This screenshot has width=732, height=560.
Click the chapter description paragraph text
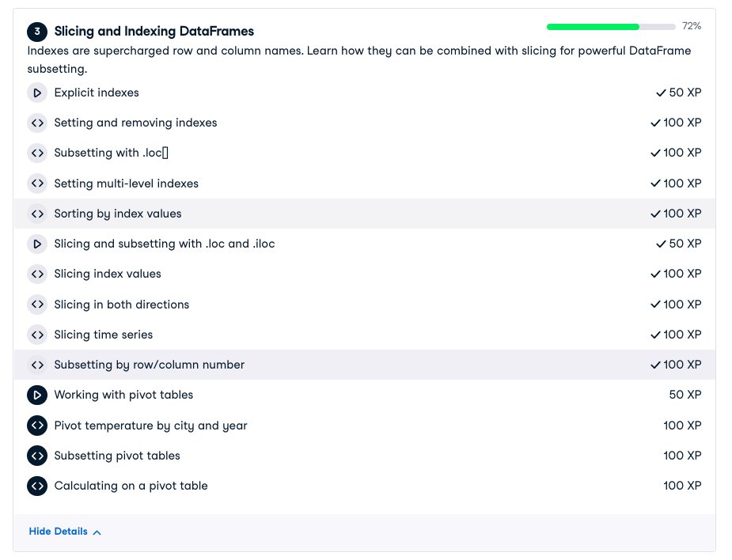click(359, 60)
